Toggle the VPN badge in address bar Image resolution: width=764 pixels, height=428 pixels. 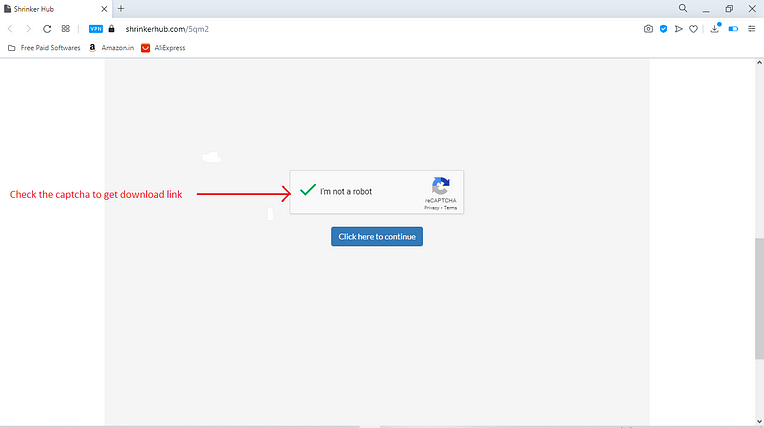point(96,29)
